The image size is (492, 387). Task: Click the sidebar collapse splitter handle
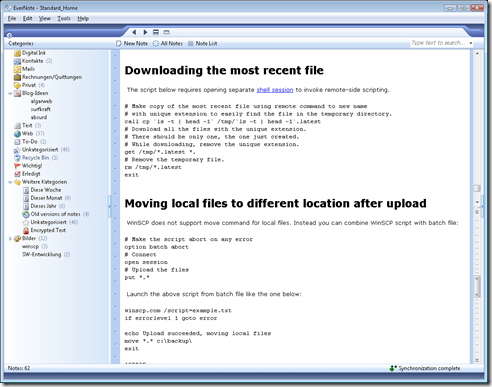pos(109,207)
